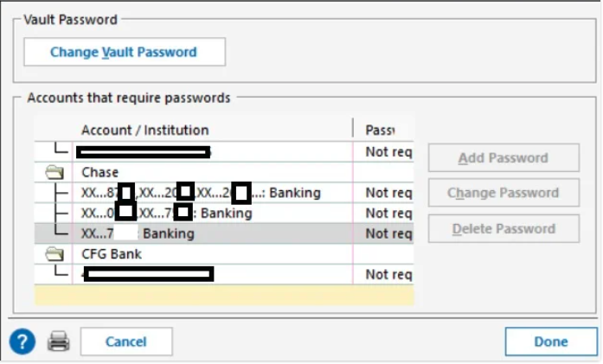This screenshot has width=603, height=364.
Task: Select the redacted account under CFG Bank
Action: click(x=148, y=274)
